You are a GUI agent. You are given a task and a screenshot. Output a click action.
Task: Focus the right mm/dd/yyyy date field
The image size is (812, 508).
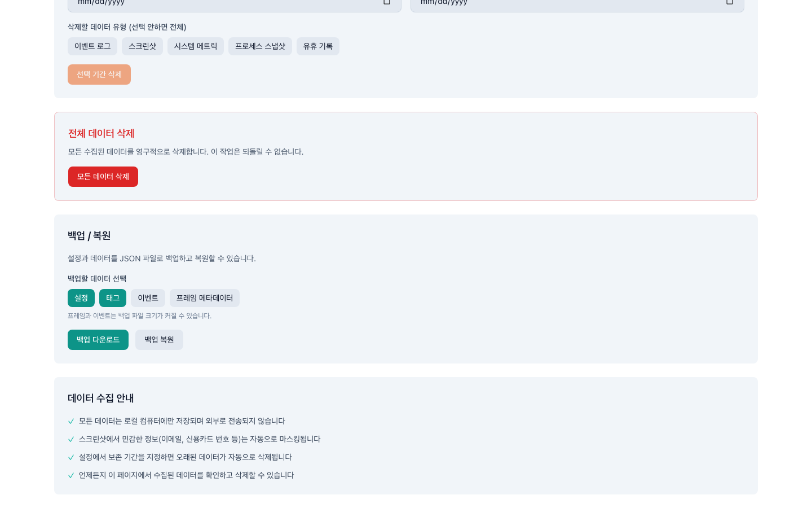point(564,3)
